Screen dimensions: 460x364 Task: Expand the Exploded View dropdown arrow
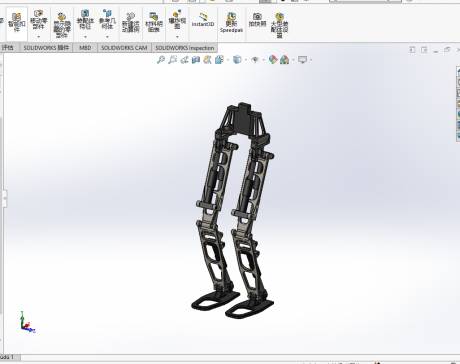click(x=177, y=37)
